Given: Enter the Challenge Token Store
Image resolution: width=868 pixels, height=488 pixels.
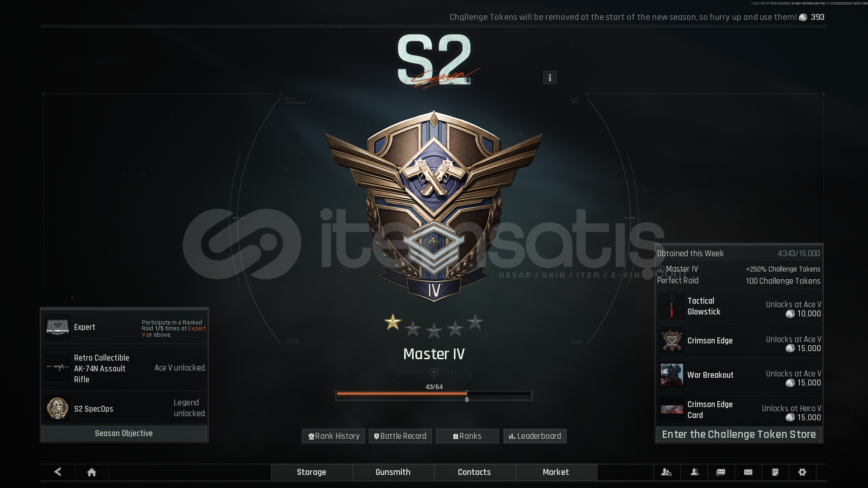Looking at the screenshot, I should [739, 434].
